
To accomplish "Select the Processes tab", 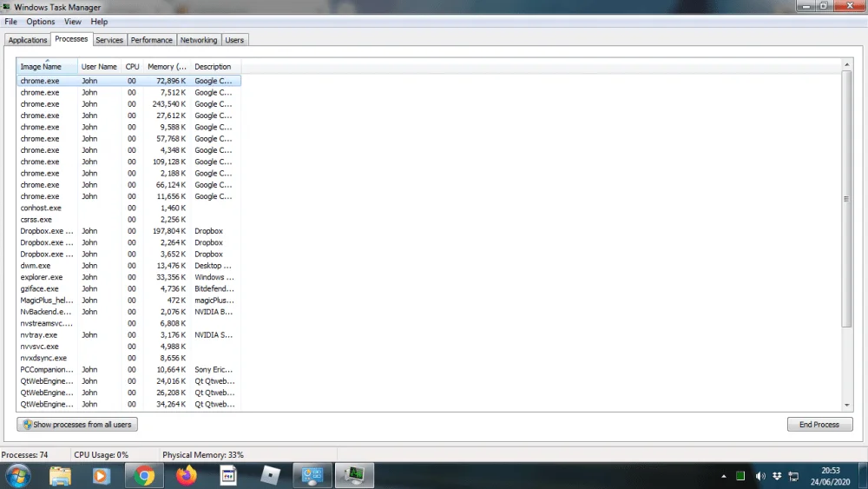I will click(71, 39).
